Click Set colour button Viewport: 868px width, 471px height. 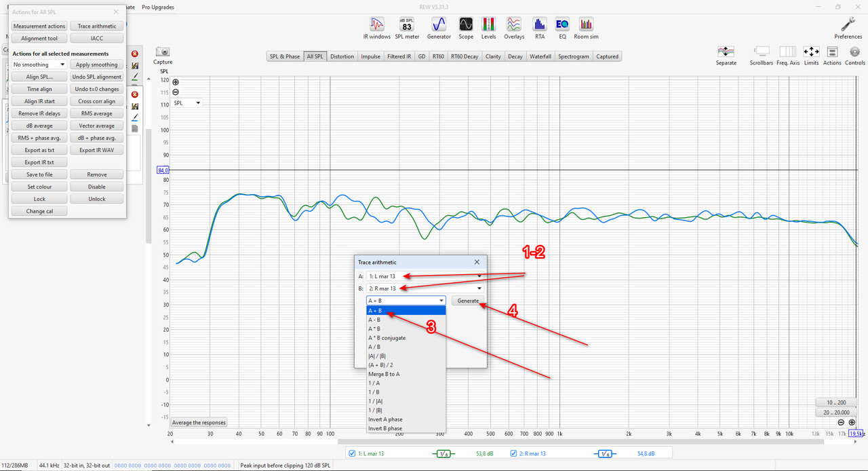tap(39, 187)
